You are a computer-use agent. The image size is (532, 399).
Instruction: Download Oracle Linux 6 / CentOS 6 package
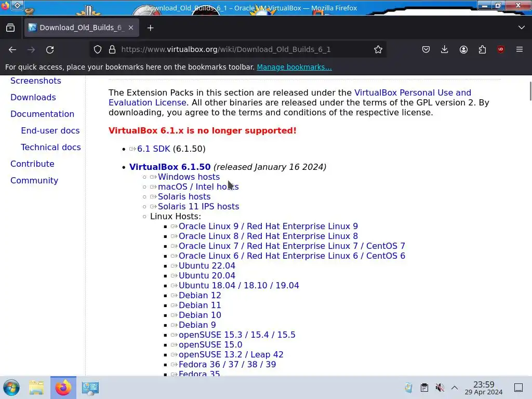coord(292,256)
